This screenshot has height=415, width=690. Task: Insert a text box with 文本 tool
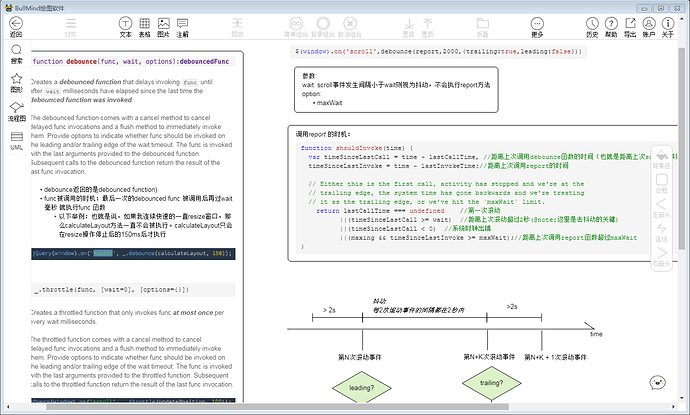tap(125, 27)
